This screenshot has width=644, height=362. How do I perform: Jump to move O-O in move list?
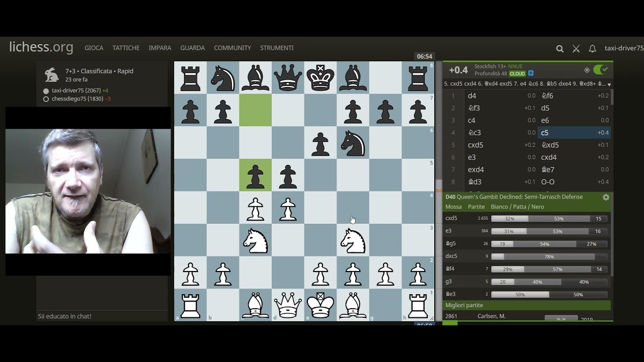tap(574, 182)
